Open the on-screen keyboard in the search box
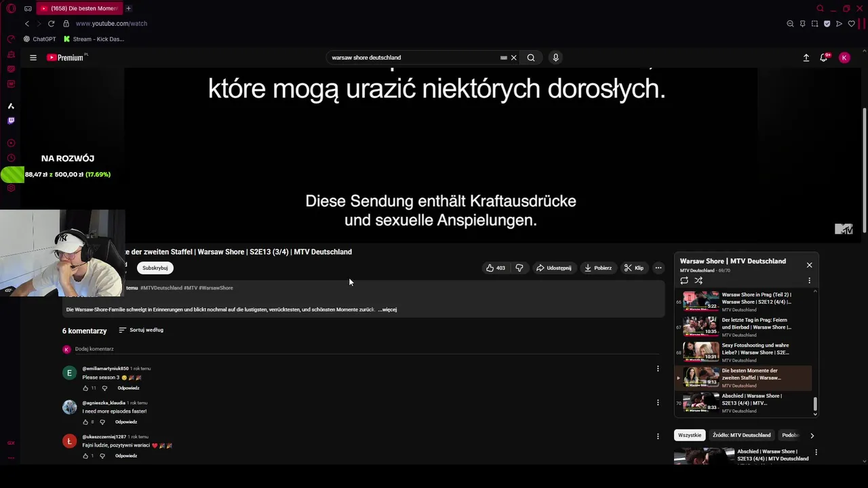The height and width of the screenshot is (488, 868). click(504, 58)
